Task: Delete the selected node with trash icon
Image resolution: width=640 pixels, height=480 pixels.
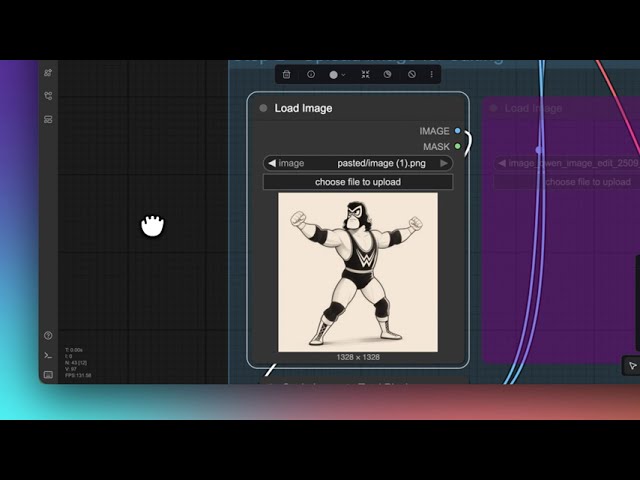Action: pyautogui.click(x=287, y=74)
